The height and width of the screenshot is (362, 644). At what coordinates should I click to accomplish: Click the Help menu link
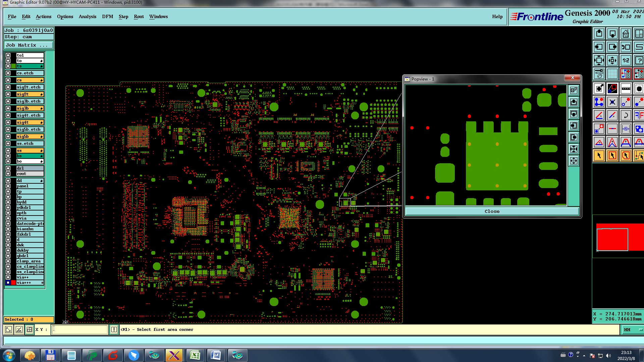tap(497, 16)
